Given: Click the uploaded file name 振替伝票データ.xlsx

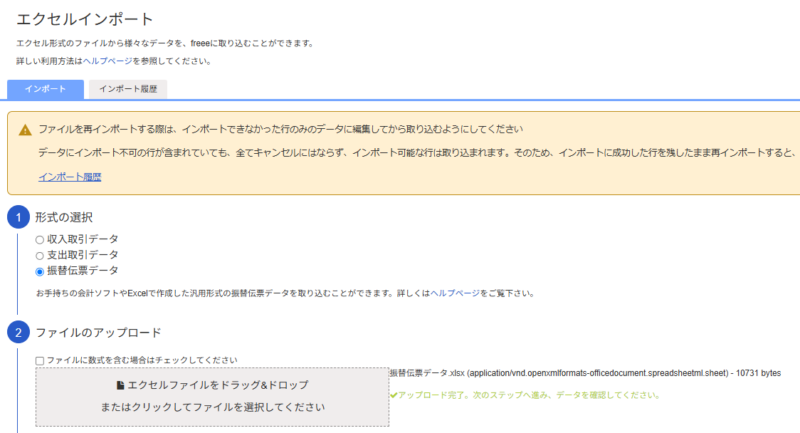Looking at the screenshot, I should [428, 373].
